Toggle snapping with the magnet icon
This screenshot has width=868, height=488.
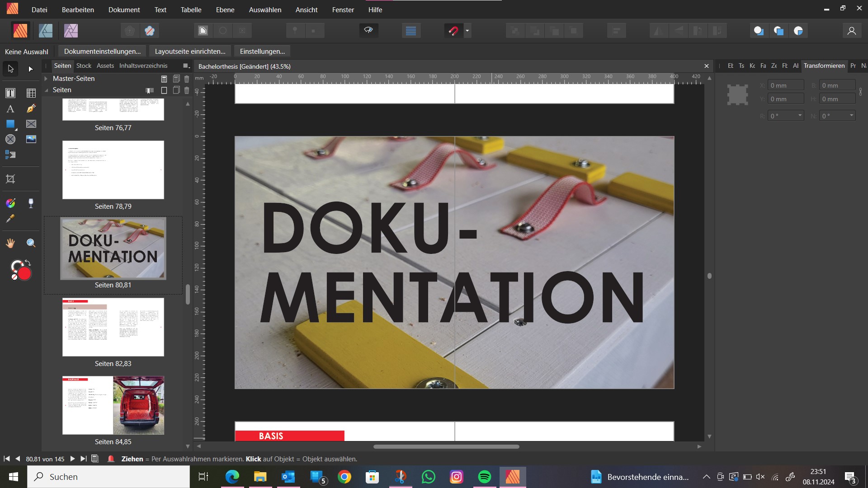[453, 31]
